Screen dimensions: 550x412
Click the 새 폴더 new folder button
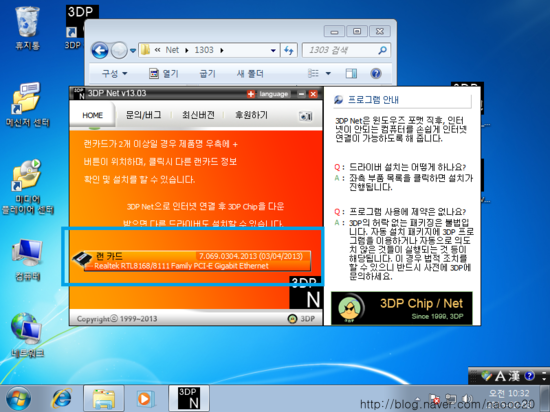(250, 74)
